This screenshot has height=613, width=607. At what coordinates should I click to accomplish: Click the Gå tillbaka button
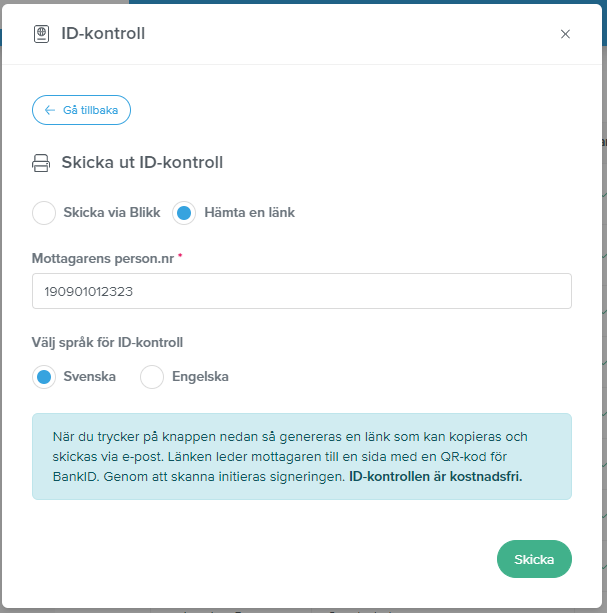(x=81, y=110)
